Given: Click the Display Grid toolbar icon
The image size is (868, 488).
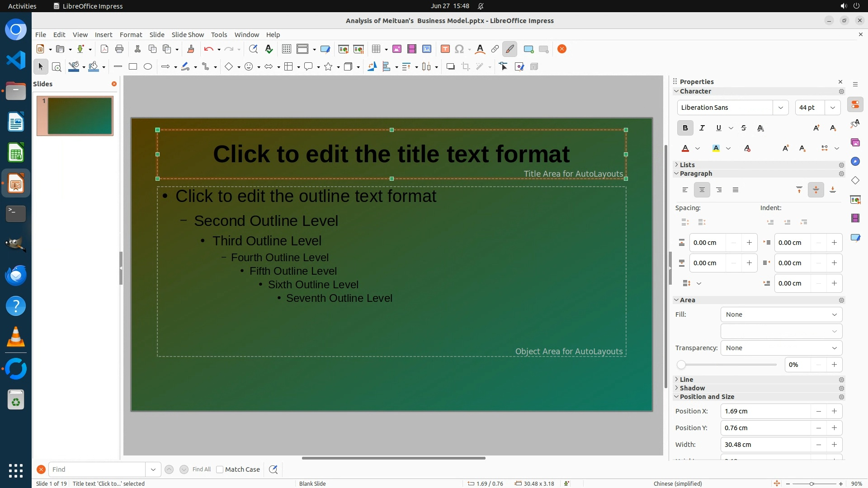Looking at the screenshot, I should (286, 49).
